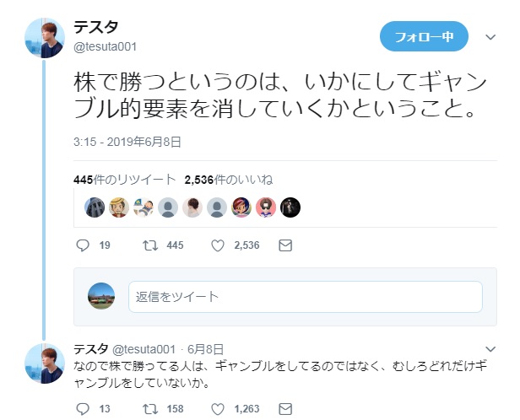Viewport: 520px width, 420px height.
Task: Retweet the follow-up tweet with 158 retweets
Action: 150,409
